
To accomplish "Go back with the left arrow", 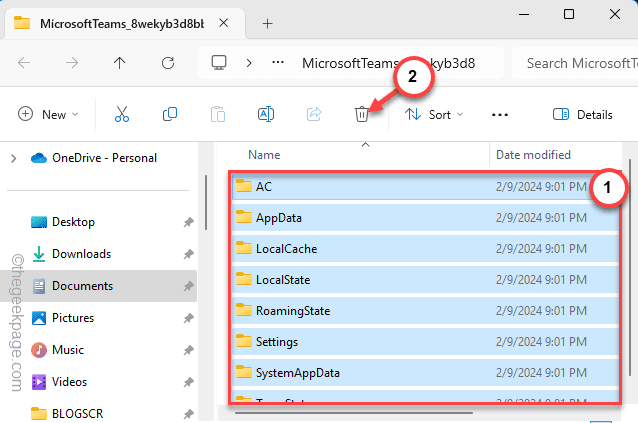I will [x=24, y=63].
